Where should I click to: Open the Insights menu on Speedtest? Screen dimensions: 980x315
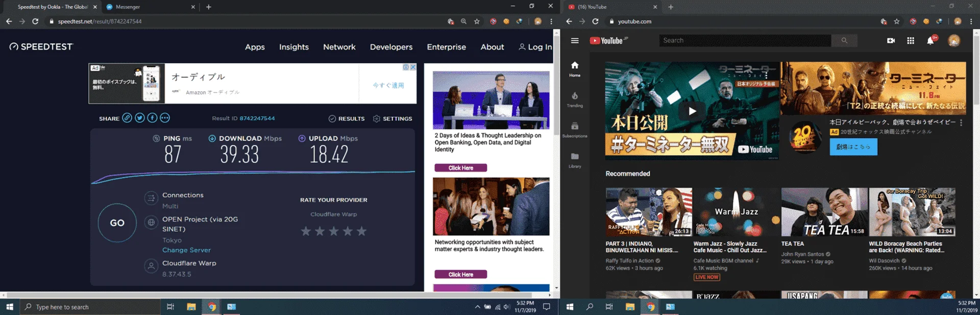click(x=294, y=47)
